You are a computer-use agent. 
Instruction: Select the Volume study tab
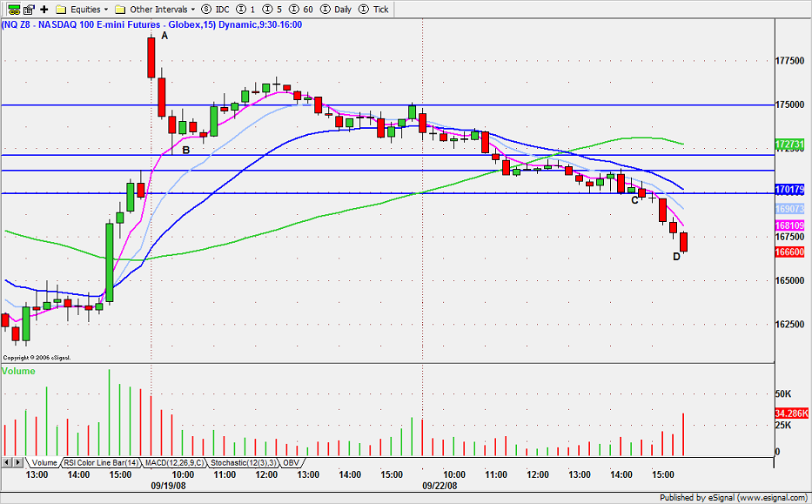44,462
